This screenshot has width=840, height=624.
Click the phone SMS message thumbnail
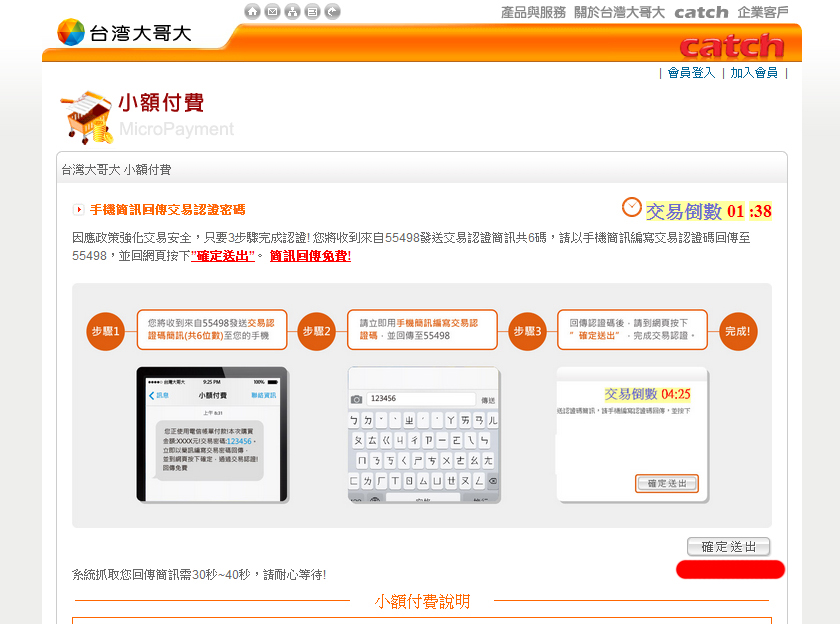[212, 434]
